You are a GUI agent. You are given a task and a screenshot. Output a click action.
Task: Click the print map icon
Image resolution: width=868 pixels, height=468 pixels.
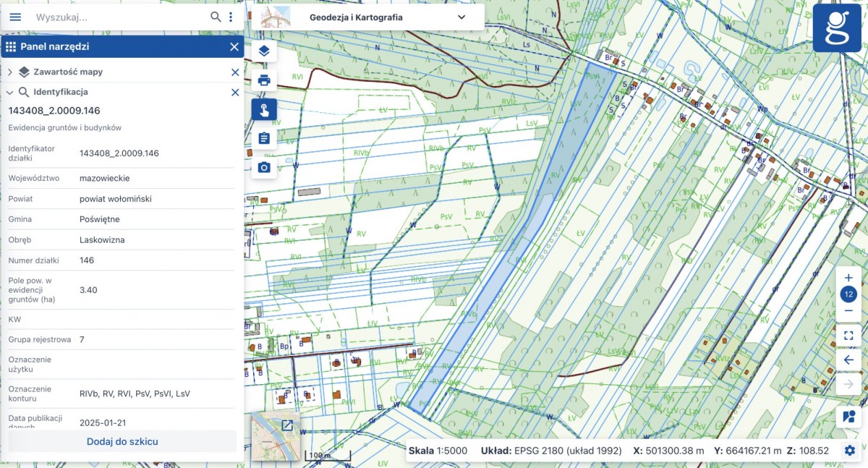pos(264,80)
